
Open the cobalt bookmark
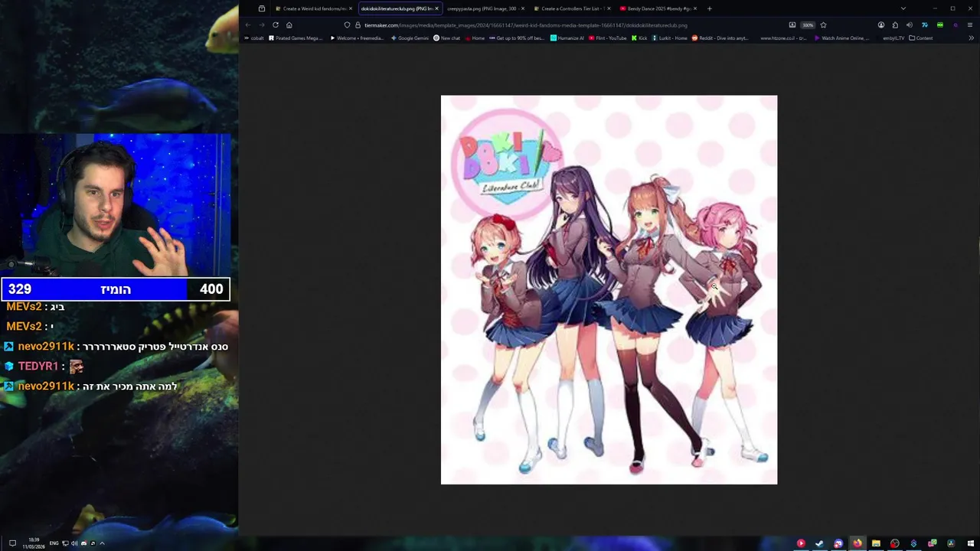[253, 38]
